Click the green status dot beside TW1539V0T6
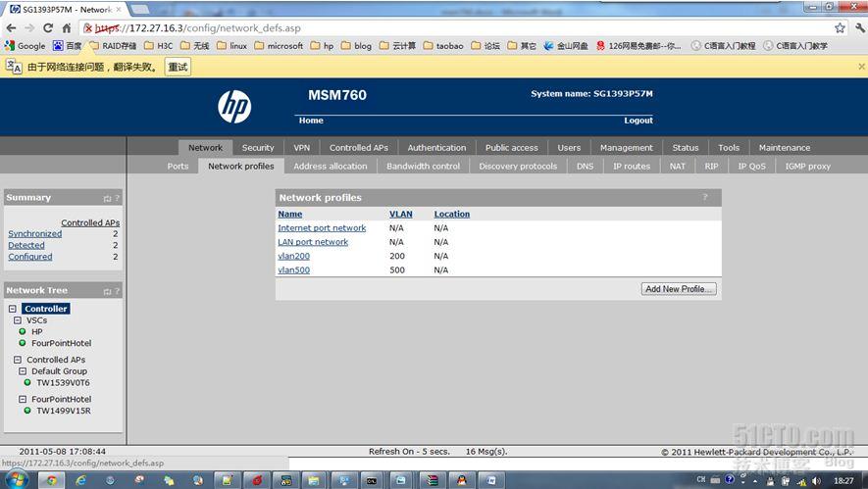 coord(27,382)
